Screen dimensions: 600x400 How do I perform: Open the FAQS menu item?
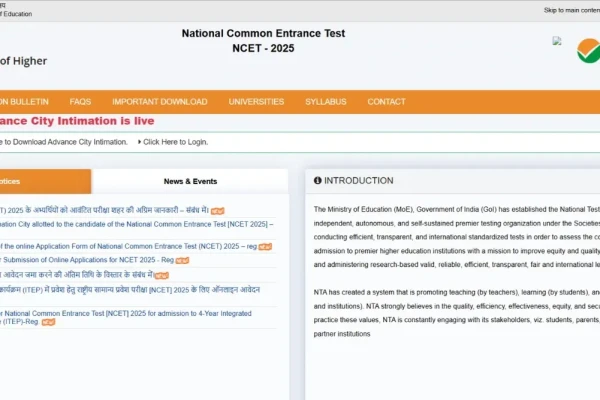point(80,102)
